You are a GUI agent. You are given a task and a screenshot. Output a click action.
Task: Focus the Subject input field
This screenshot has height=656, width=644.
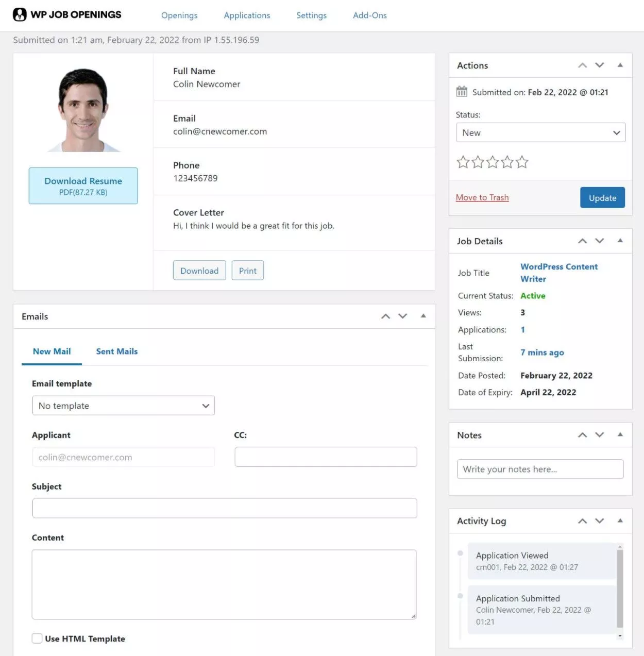click(x=225, y=508)
